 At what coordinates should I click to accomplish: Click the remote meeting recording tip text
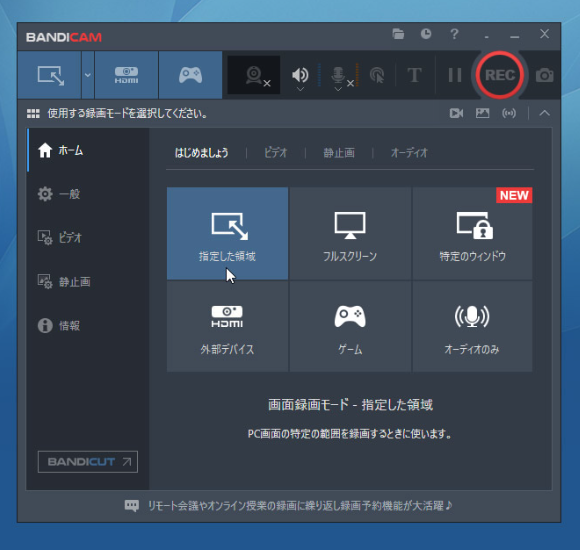[300, 506]
